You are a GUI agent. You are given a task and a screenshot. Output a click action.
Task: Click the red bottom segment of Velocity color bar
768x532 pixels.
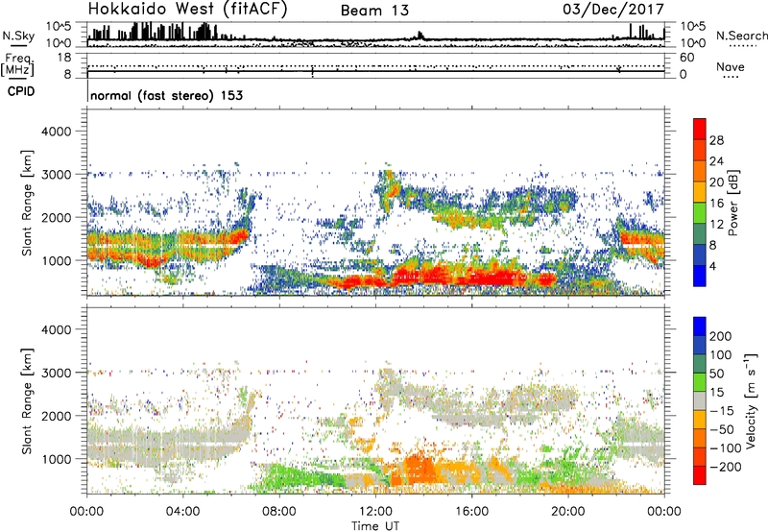(x=700, y=475)
